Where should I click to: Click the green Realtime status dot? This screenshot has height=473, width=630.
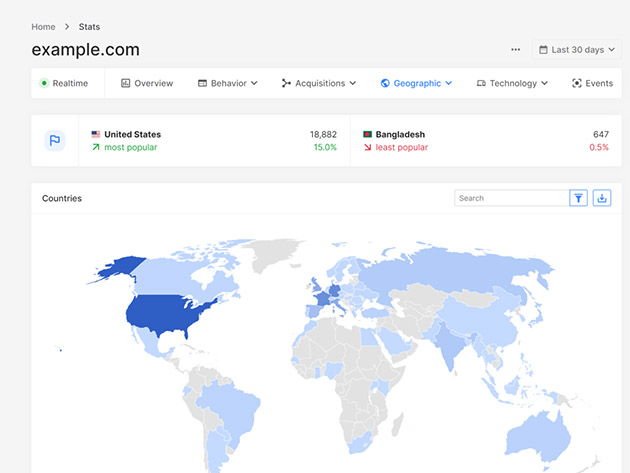[x=44, y=83]
